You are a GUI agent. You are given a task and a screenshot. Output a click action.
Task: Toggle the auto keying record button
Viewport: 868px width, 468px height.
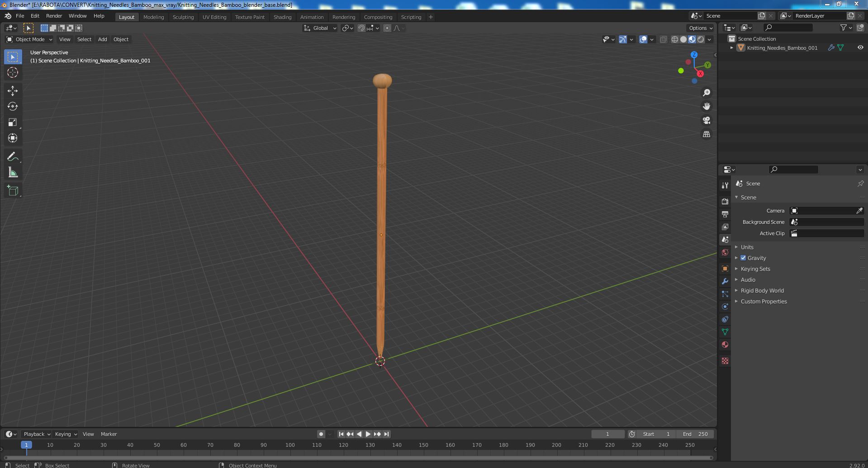pyautogui.click(x=321, y=434)
